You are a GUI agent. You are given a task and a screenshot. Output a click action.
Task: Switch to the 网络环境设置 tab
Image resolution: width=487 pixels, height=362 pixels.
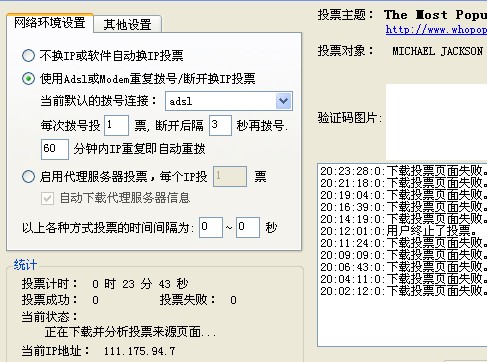point(50,23)
